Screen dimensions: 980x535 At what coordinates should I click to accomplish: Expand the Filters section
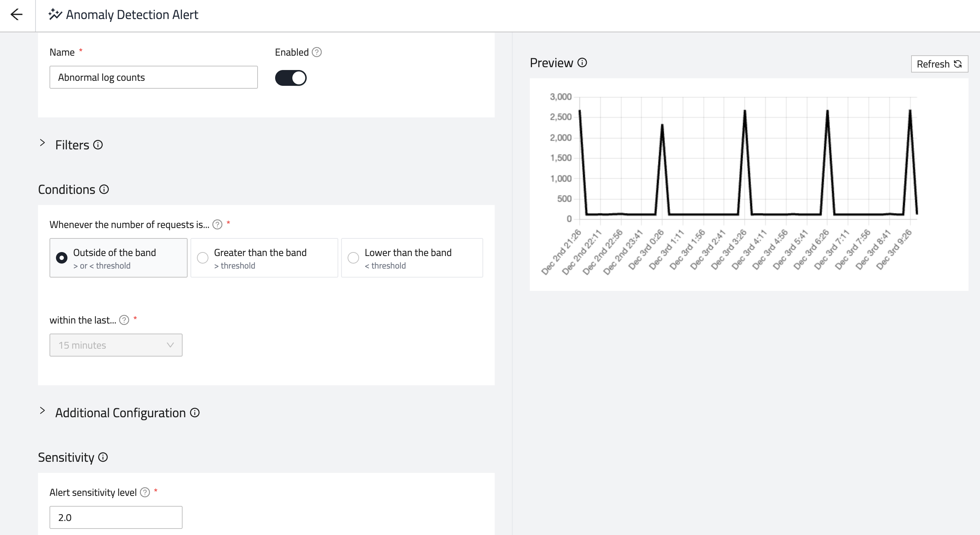(43, 144)
